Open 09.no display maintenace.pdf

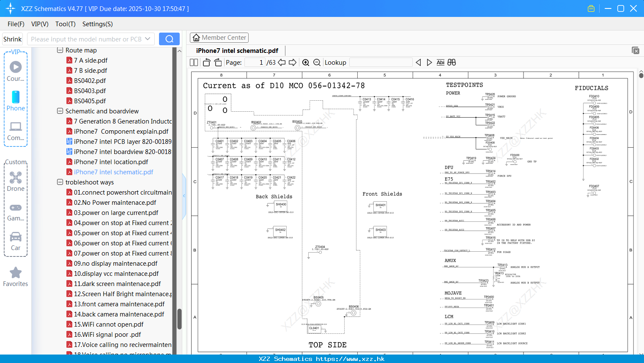(112, 264)
